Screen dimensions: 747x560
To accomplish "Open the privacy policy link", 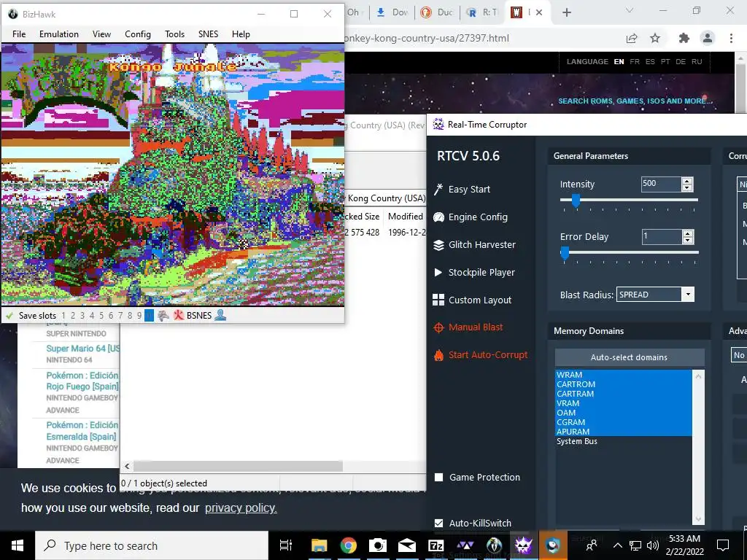I will [241, 508].
